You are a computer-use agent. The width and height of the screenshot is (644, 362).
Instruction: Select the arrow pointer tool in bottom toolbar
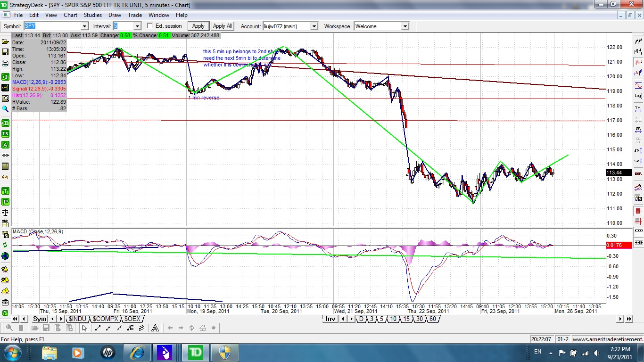(x=84, y=328)
